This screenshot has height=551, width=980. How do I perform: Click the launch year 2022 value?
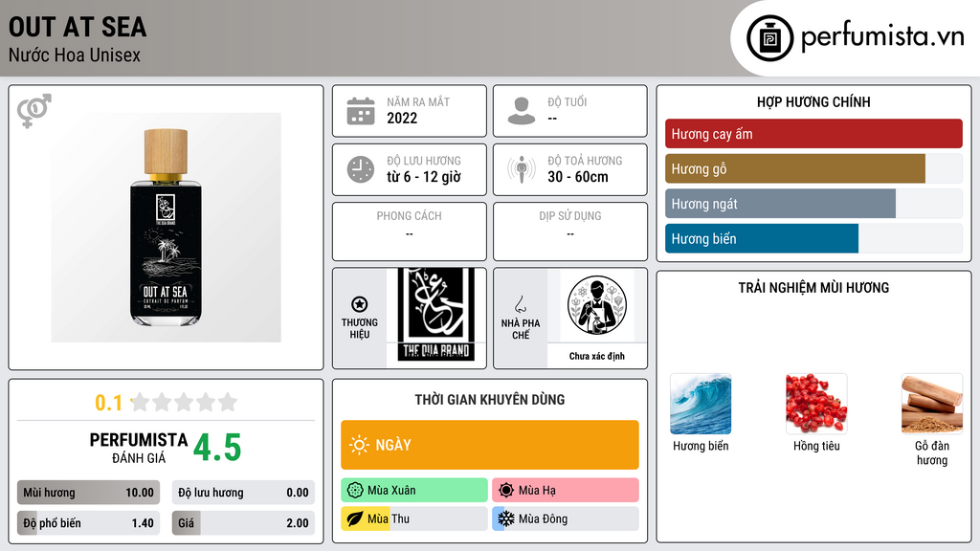402,118
